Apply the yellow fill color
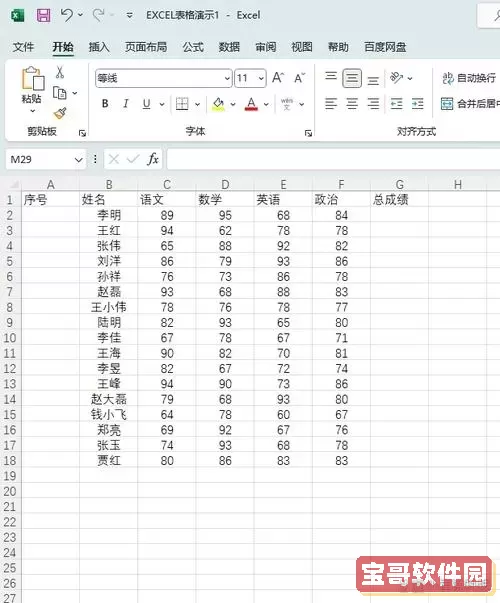 click(218, 104)
